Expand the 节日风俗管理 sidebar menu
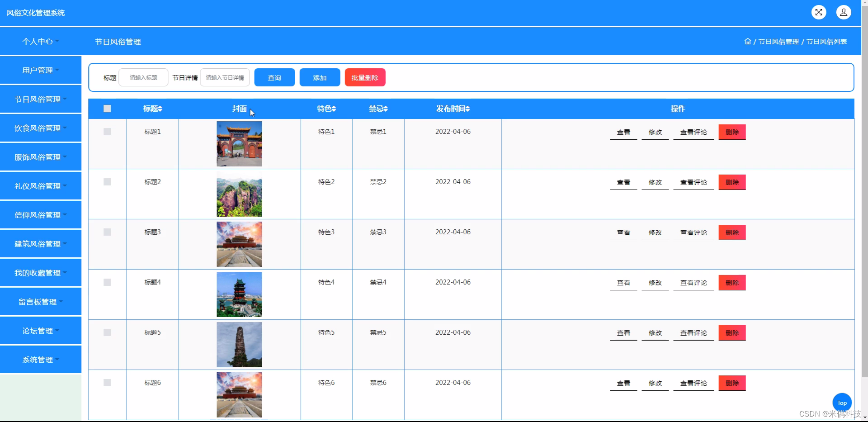 coord(41,99)
